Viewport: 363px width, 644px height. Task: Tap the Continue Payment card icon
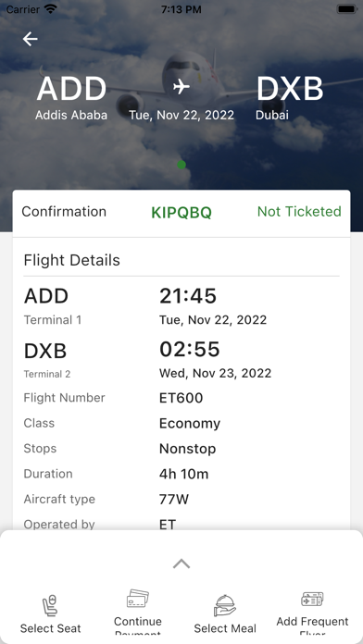click(x=138, y=599)
